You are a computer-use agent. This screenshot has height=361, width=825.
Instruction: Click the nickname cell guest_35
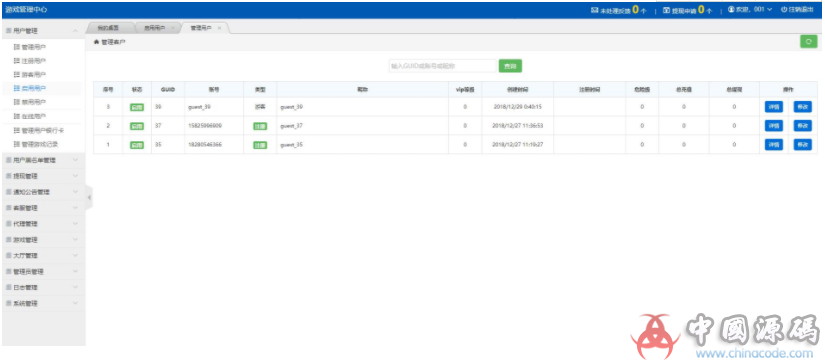(x=291, y=145)
